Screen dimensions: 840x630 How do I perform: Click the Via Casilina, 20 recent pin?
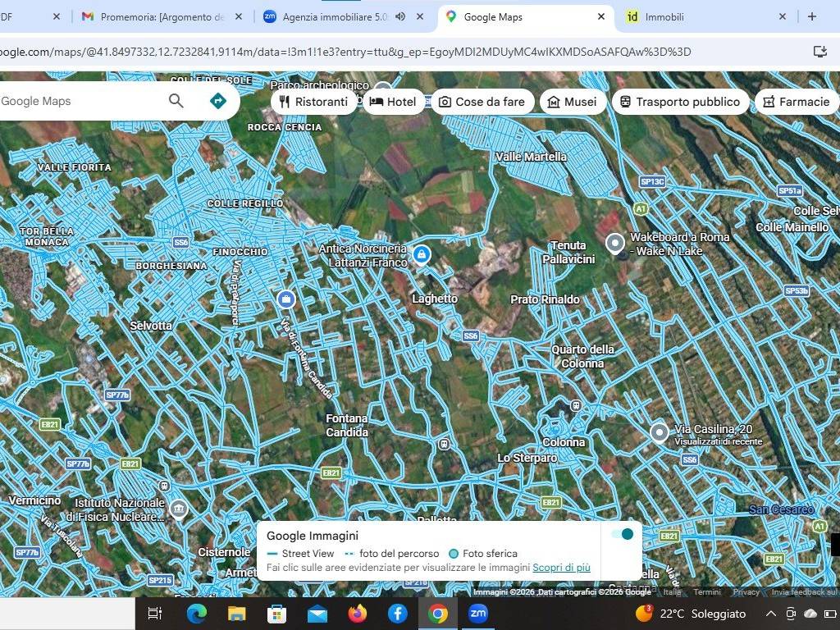click(x=660, y=432)
